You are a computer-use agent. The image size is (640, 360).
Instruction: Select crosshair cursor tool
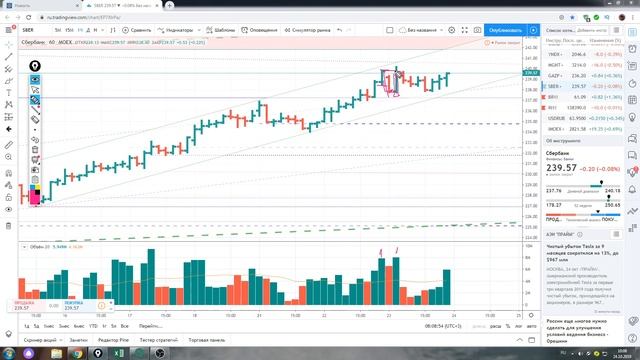pyautogui.click(x=9, y=44)
